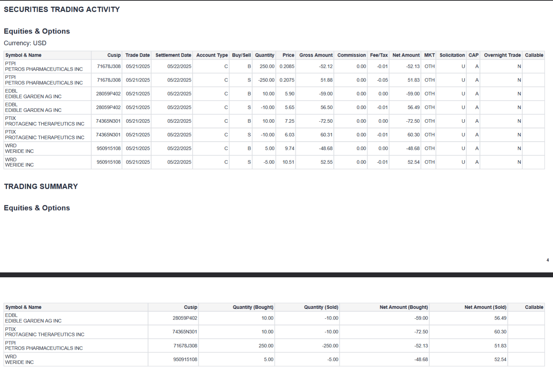Click the price value 0.2085
The height and width of the screenshot is (392, 553).
[x=287, y=66]
